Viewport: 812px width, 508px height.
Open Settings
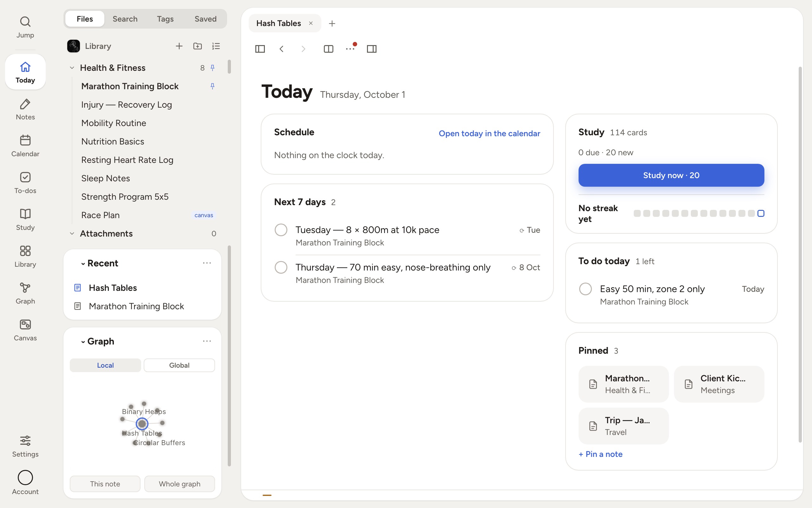pos(25,446)
